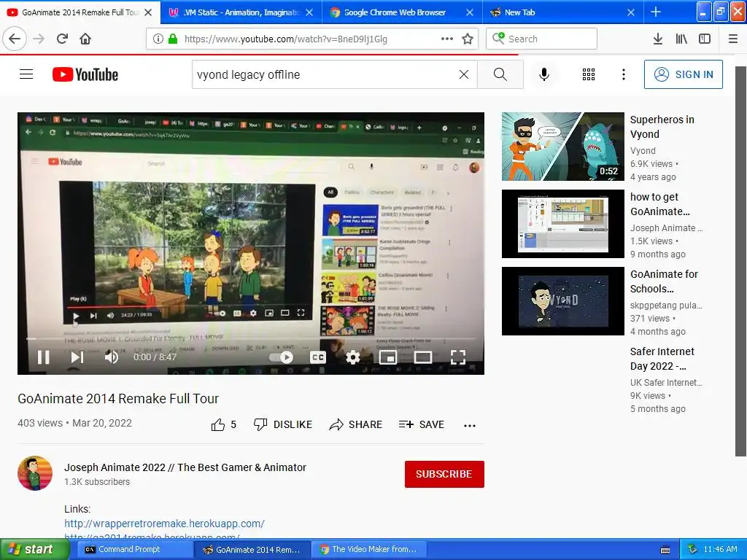Open on-screen keyboard tray icon
This screenshot has width=747, height=560.
665,550
